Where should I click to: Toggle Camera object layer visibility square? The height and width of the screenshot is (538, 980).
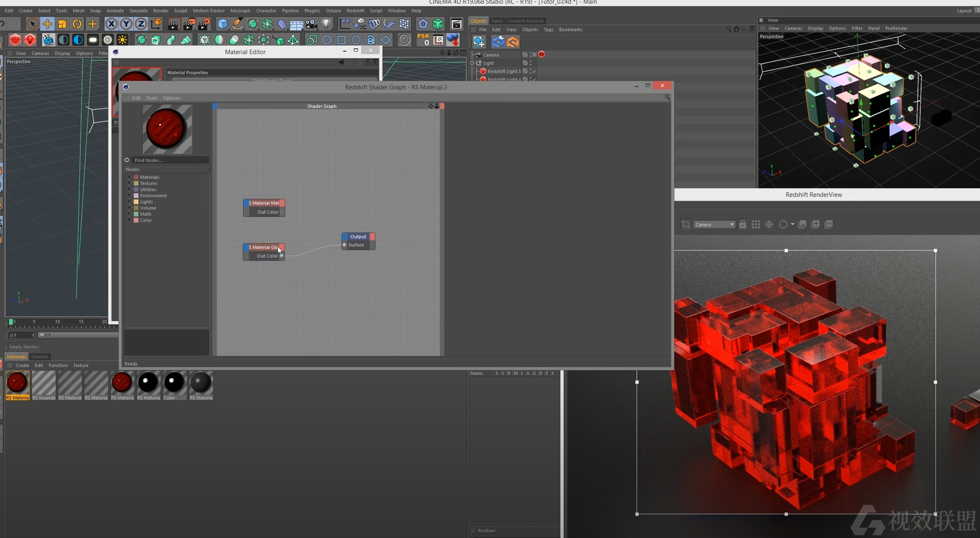click(x=525, y=55)
